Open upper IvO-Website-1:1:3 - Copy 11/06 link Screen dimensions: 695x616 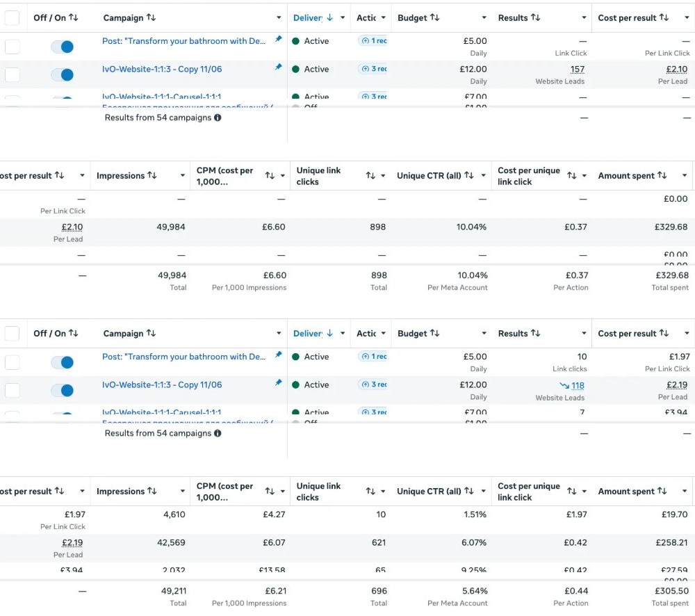(x=162, y=70)
